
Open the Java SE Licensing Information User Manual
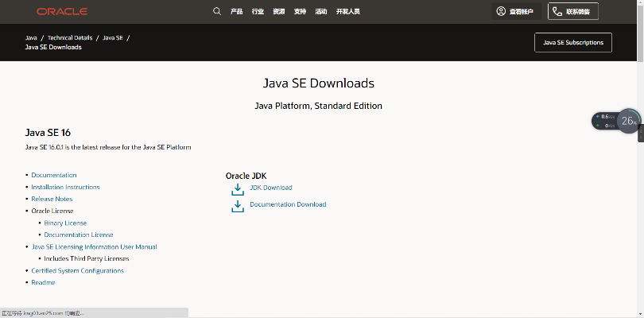(94, 246)
